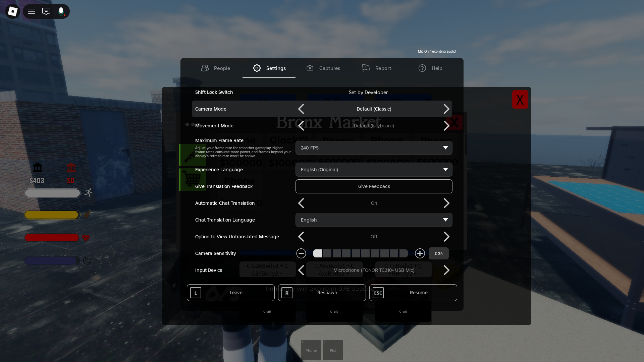This screenshot has width=644, height=362.
Task: Open the Captures tab
Action: [x=323, y=68]
